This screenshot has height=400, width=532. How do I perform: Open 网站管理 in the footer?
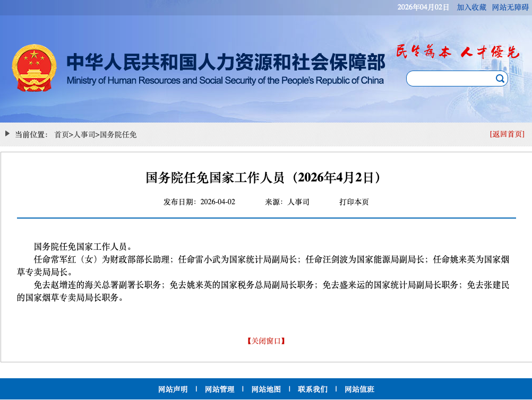(x=219, y=389)
